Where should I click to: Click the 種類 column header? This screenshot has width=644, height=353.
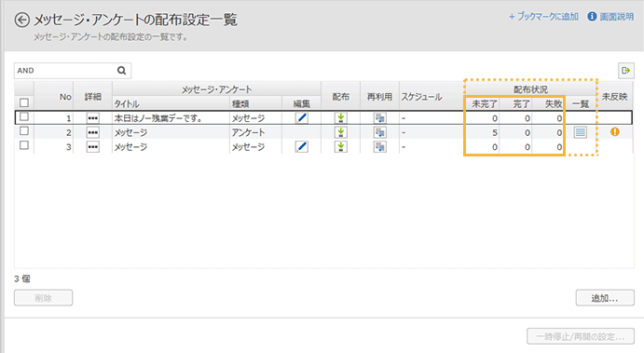[x=240, y=103]
